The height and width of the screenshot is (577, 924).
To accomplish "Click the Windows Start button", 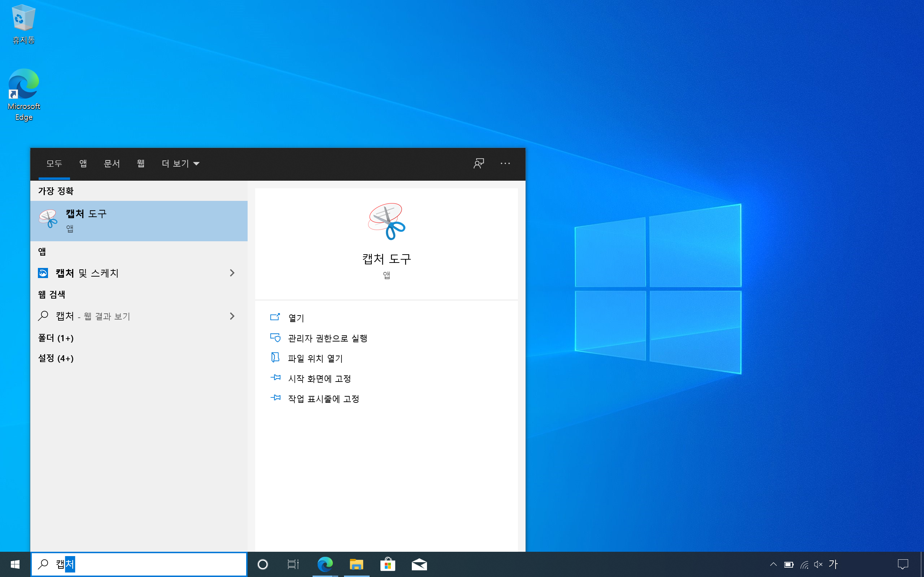I will [x=15, y=564].
